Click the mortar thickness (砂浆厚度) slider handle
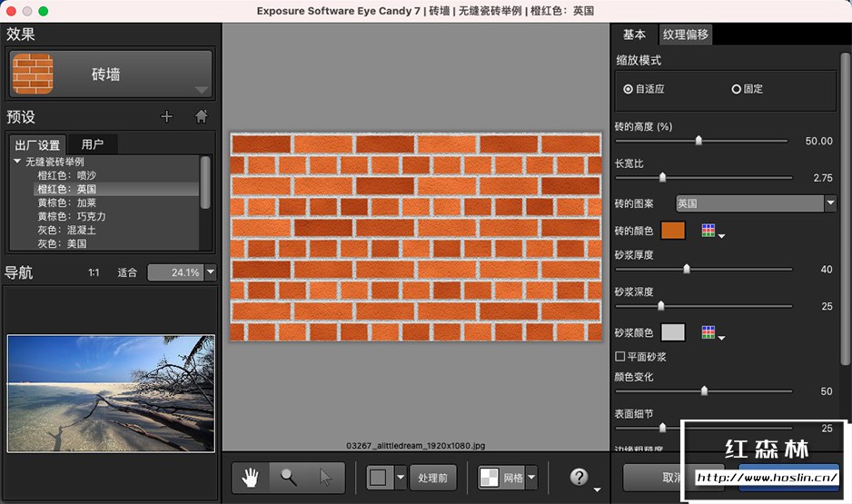852x504 pixels. (x=687, y=269)
